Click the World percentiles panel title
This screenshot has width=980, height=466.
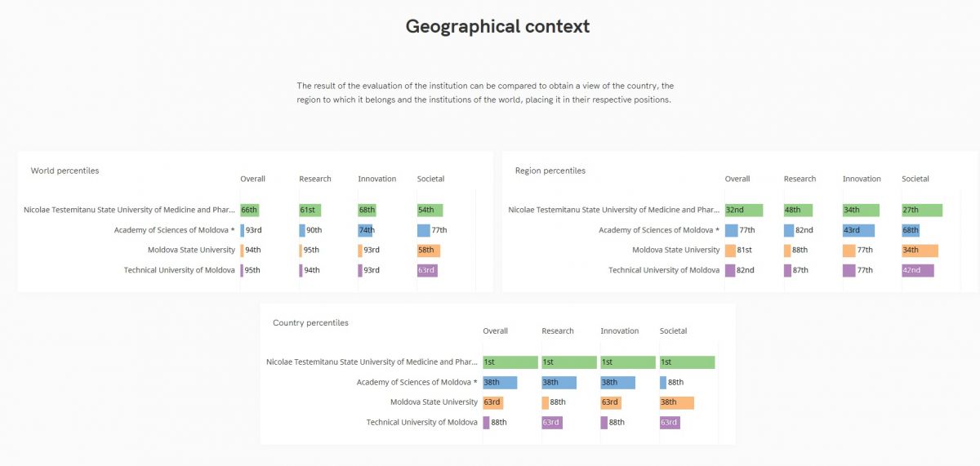[65, 171]
